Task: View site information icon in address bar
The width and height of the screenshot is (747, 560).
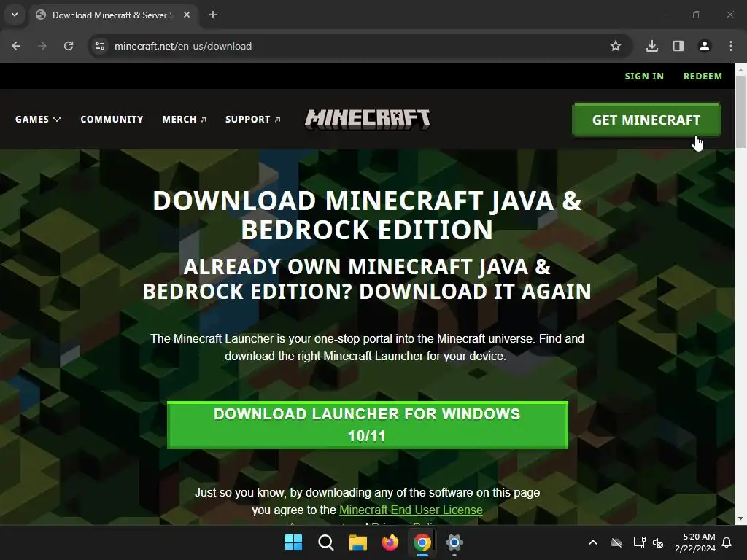Action: click(x=100, y=46)
